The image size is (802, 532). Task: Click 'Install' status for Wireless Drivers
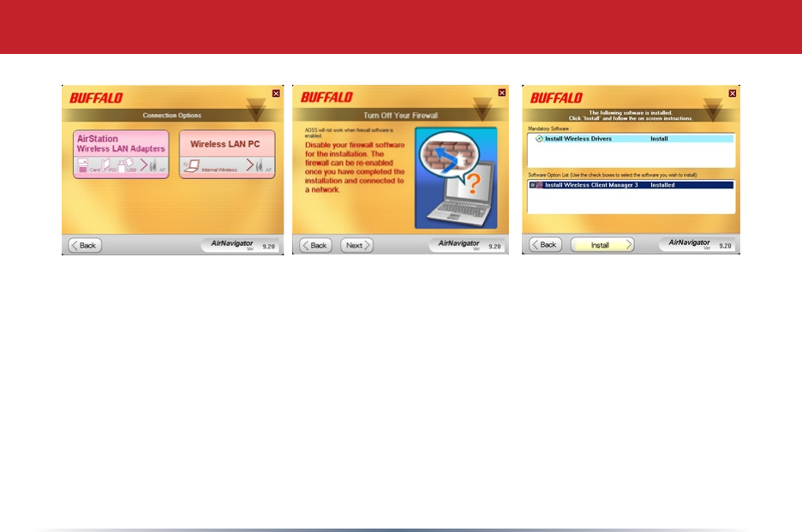659,139
